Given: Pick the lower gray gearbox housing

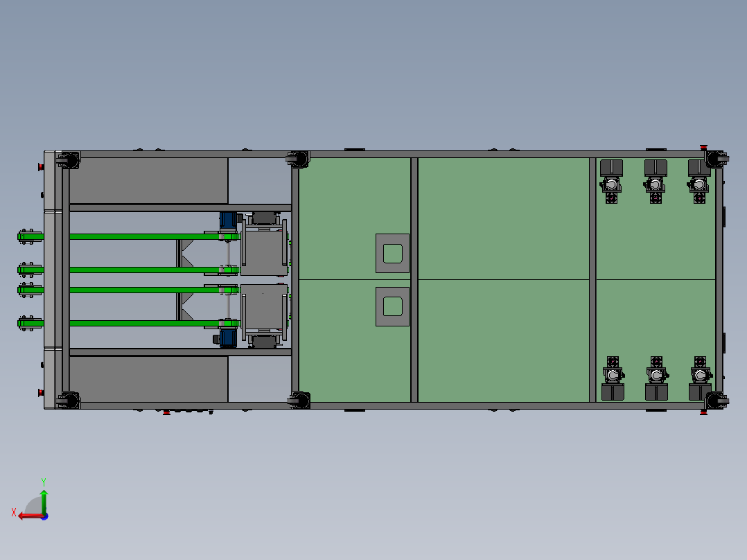Looking at the screenshot, I should [x=264, y=308].
